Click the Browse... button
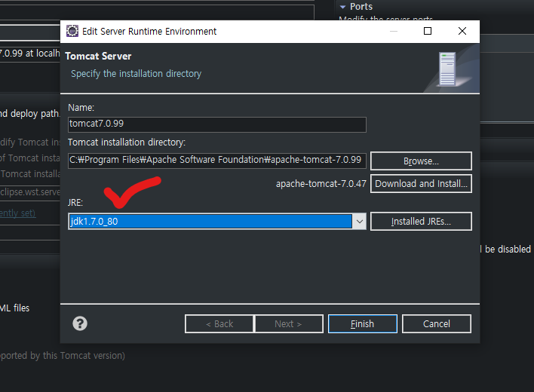The height and width of the screenshot is (392, 534). tap(421, 161)
